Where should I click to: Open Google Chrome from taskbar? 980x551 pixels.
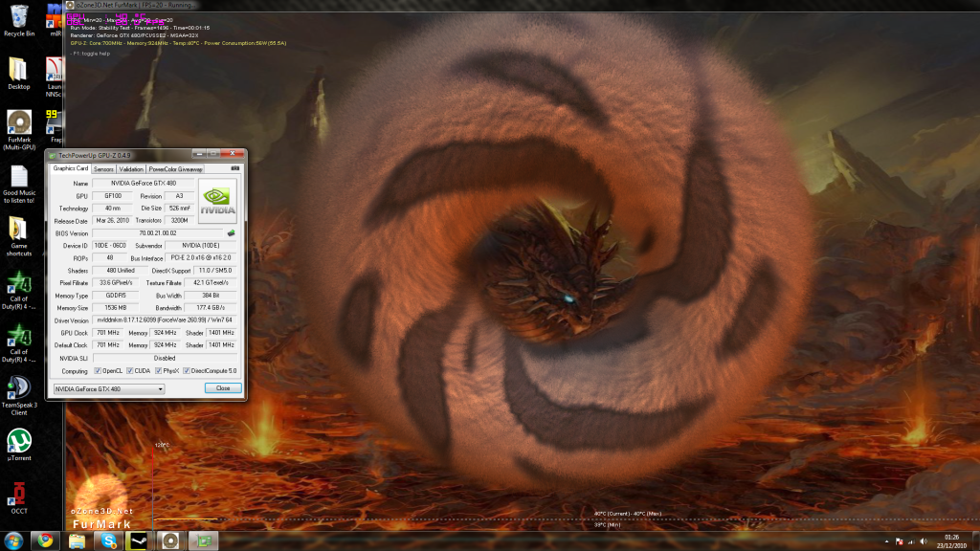(45, 541)
